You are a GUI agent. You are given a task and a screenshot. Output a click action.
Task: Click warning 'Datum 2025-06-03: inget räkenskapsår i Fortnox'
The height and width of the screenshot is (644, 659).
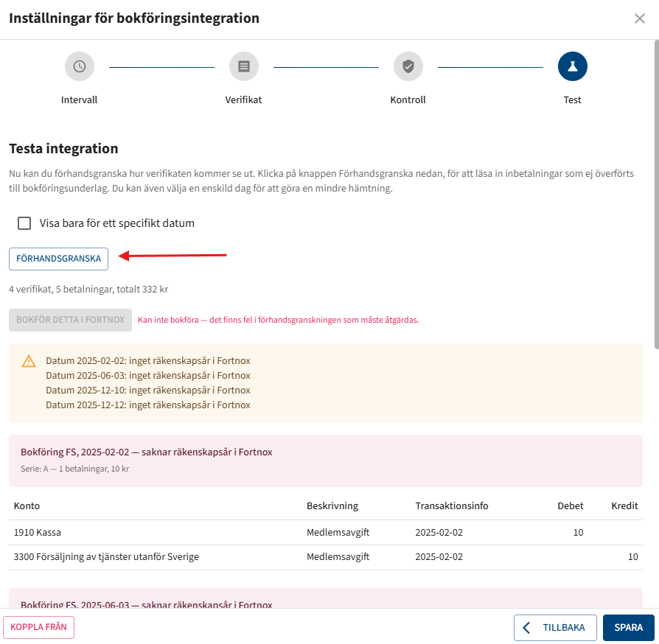click(148, 376)
